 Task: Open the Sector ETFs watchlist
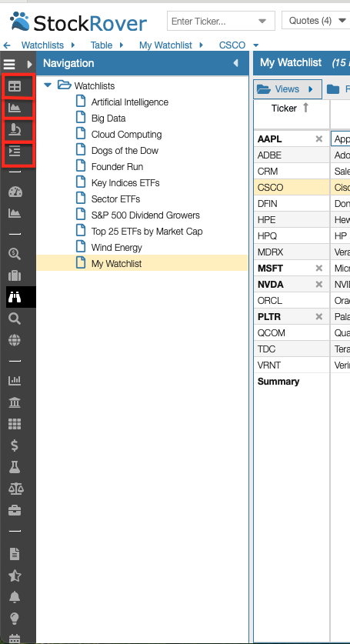point(115,199)
